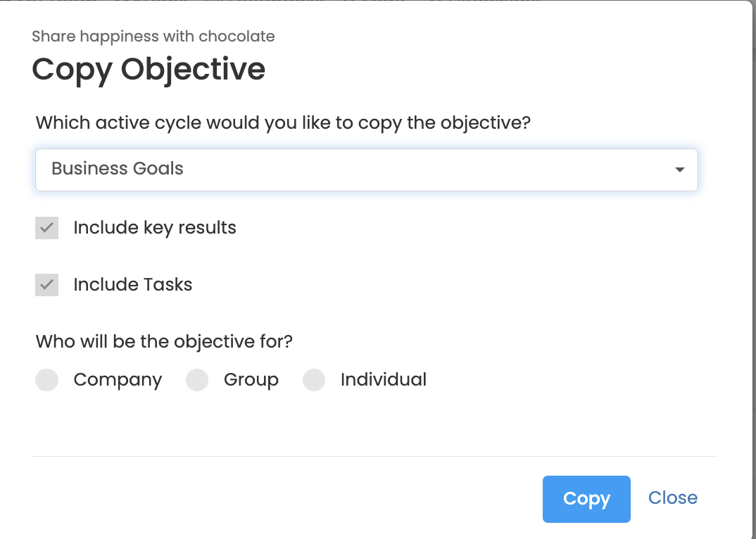756x539 pixels.
Task: Pick the Individual radio button
Action: point(314,380)
